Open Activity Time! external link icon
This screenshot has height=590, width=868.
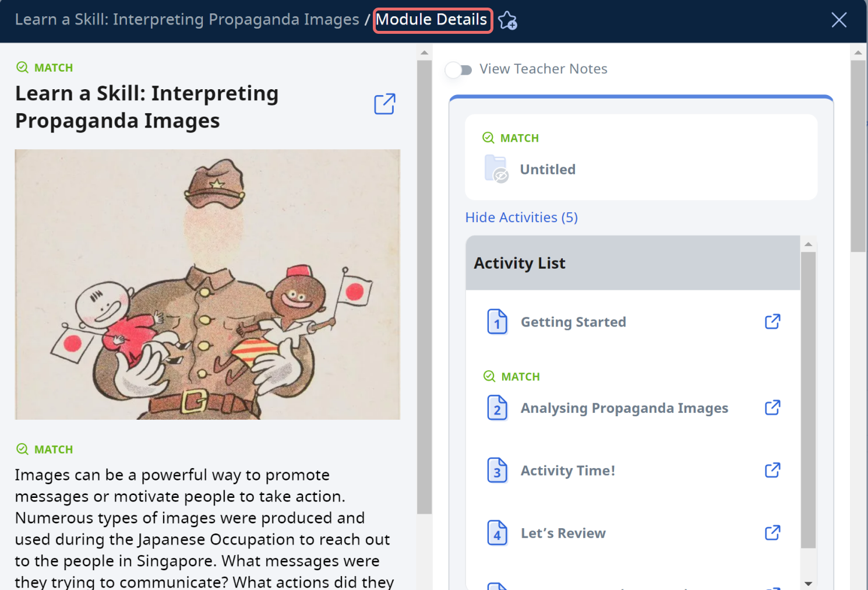point(772,470)
